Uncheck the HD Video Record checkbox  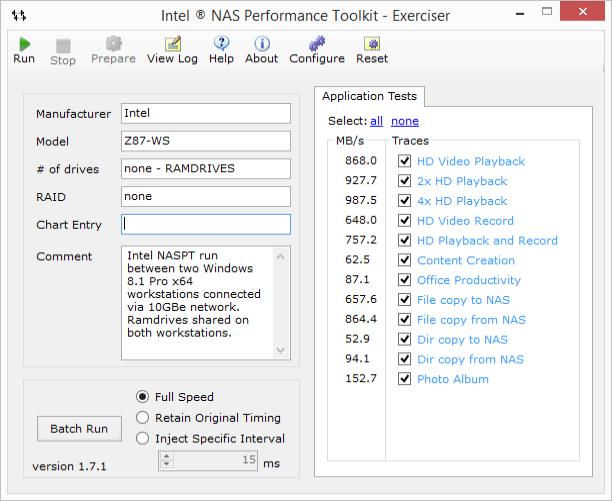(404, 220)
